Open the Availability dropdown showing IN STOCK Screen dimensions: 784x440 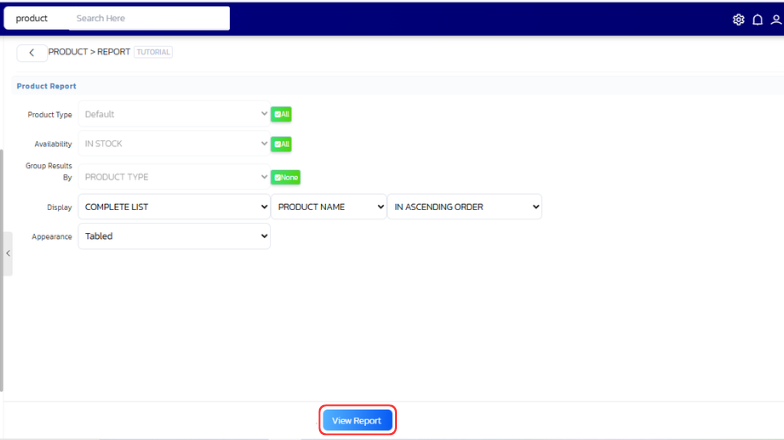(x=174, y=144)
